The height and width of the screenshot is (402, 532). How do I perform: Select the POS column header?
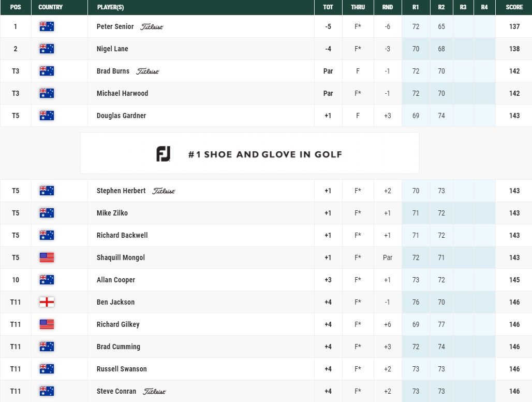(x=16, y=7)
